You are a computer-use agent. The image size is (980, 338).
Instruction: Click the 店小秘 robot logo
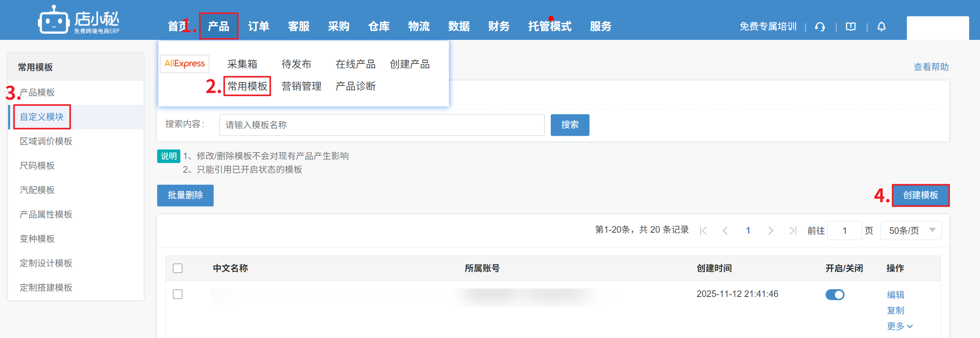(x=54, y=21)
